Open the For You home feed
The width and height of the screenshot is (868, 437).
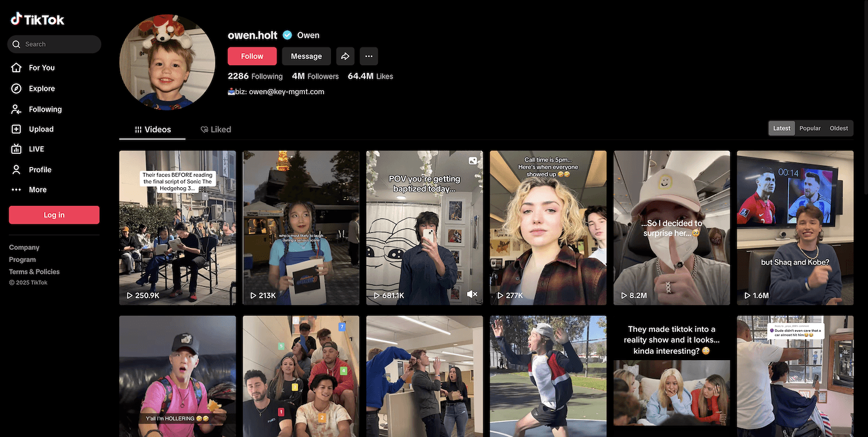[42, 68]
